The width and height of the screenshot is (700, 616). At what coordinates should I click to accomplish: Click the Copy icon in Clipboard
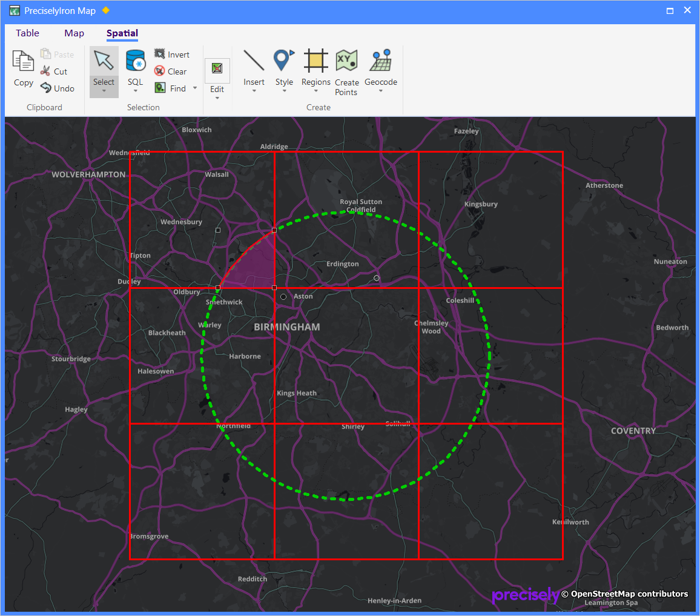pyautogui.click(x=23, y=61)
